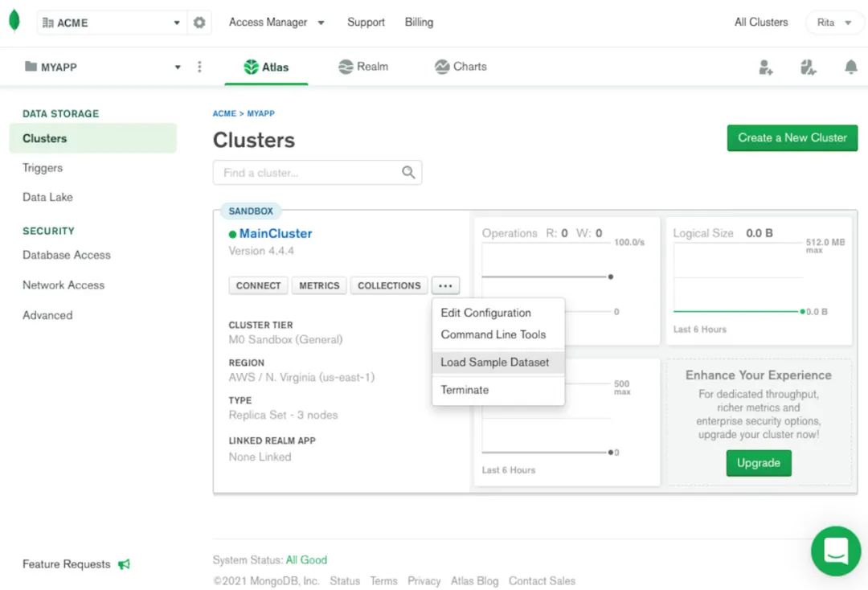Open the project vertical dots menu
Image resolution: width=868 pixels, height=590 pixels.
pos(199,67)
